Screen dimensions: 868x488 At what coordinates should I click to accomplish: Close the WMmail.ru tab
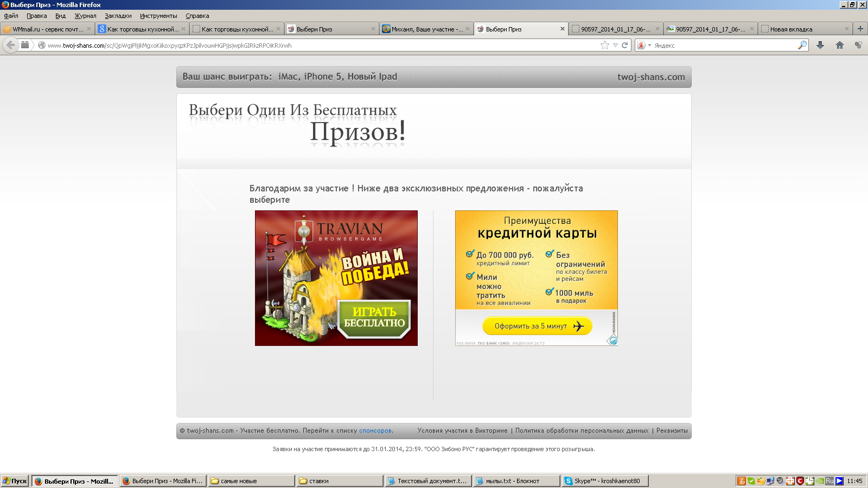click(89, 29)
